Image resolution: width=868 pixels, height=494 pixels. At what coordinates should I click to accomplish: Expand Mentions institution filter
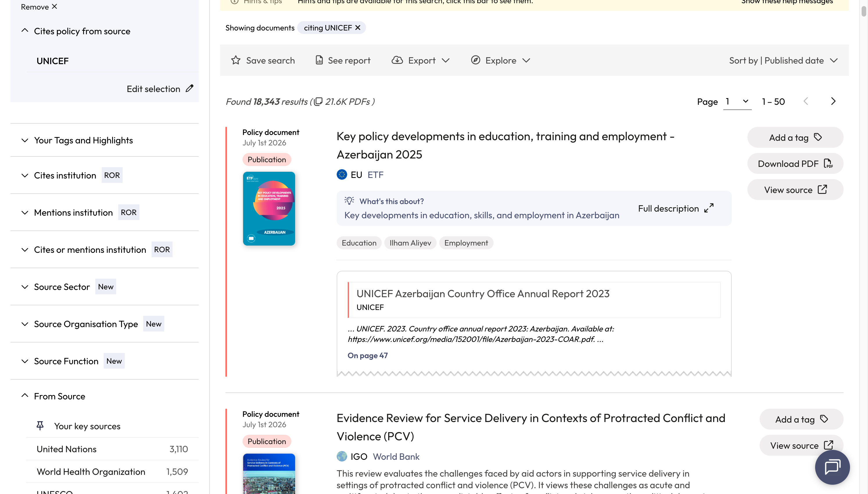pyautogui.click(x=25, y=212)
